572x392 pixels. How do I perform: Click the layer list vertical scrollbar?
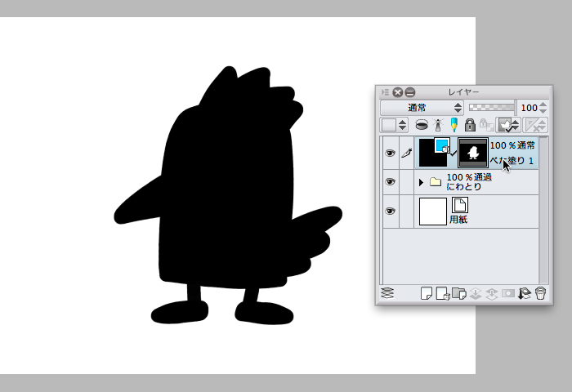543,210
